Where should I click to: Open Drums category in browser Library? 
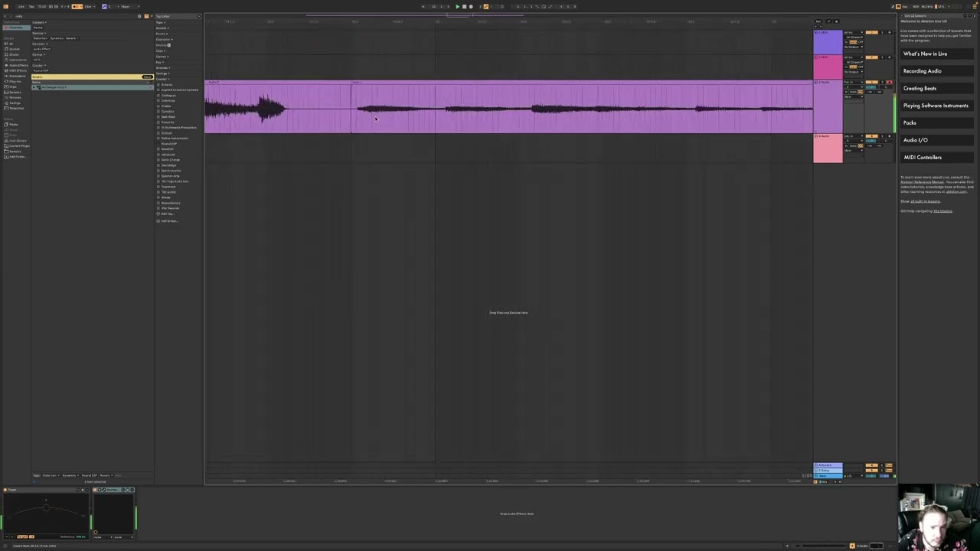pos(13,54)
